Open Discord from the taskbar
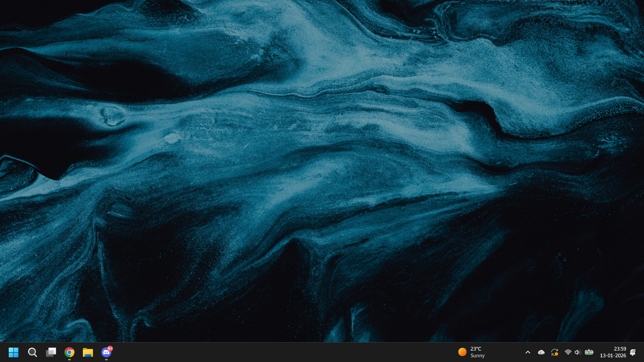Screen dimensions: 644x362 pyautogui.click(x=106, y=353)
